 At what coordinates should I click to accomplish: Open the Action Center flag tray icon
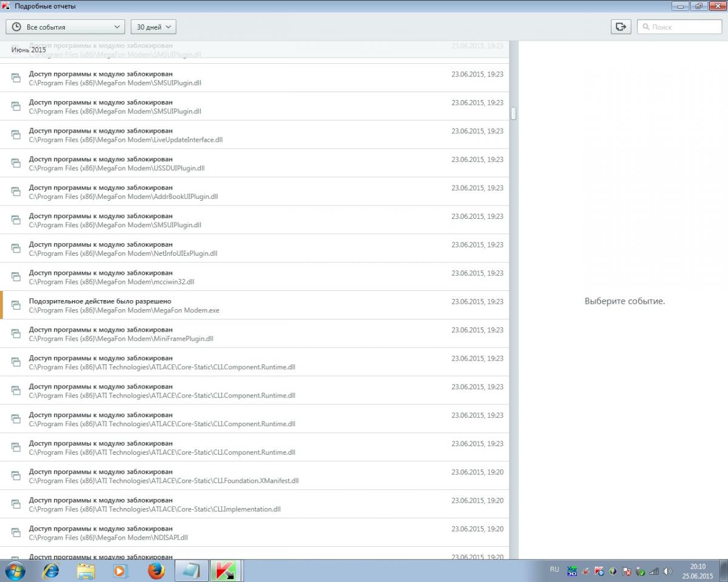(x=627, y=570)
